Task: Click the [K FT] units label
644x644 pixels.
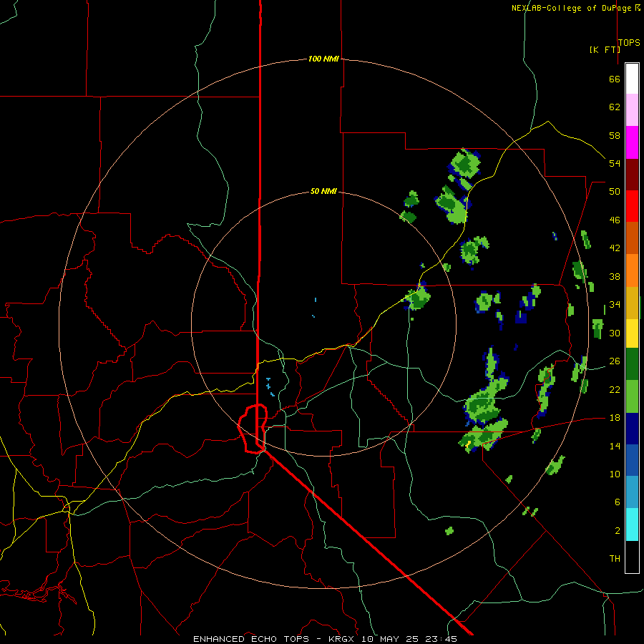Action: tap(605, 49)
